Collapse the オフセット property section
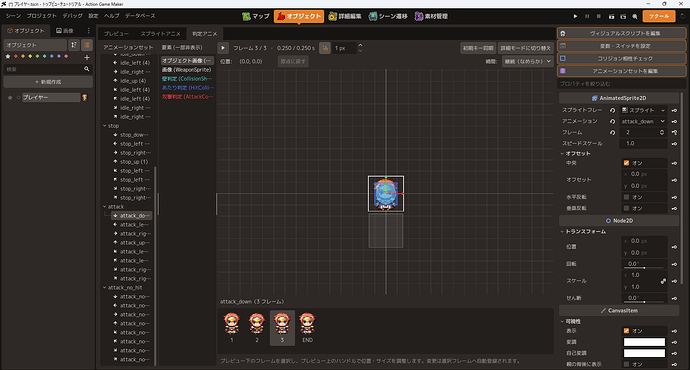Viewport: 690px width, 370px height. (562, 154)
